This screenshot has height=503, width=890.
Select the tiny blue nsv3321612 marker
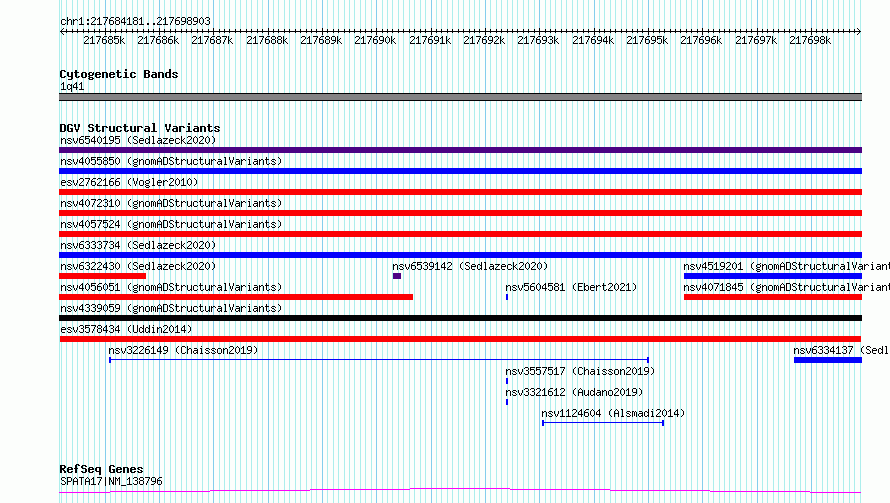point(507,402)
